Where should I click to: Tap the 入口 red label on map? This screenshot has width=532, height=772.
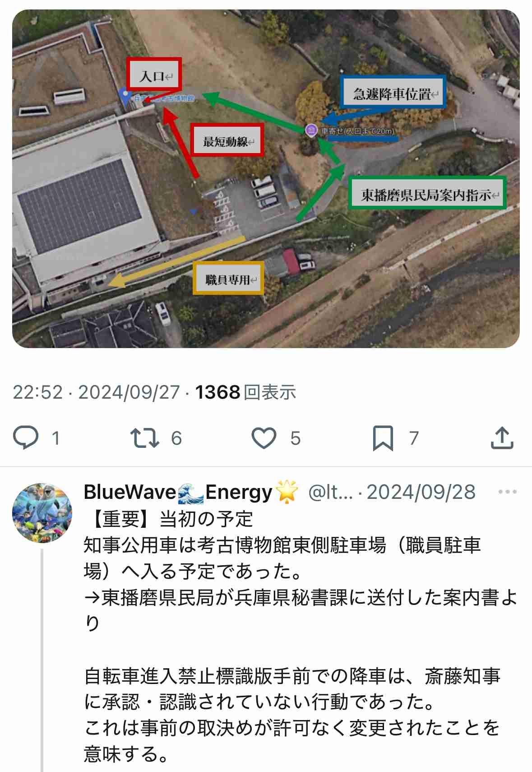(154, 74)
